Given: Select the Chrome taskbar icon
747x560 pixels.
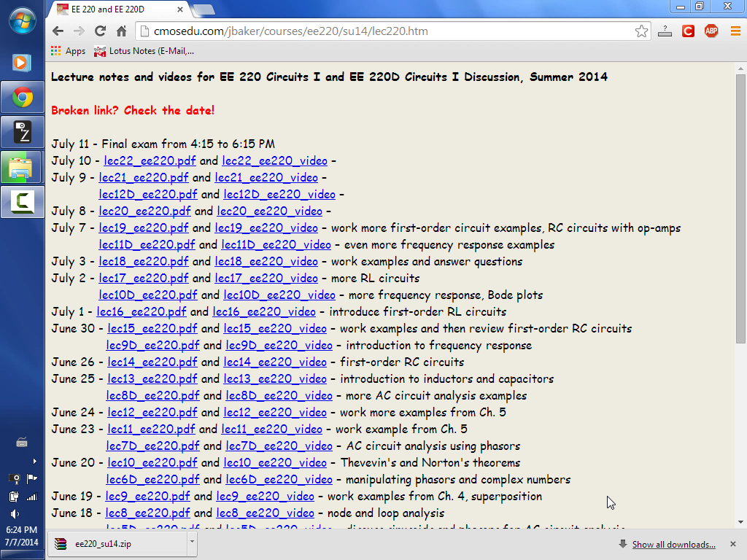Looking at the screenshot, I should pyautogui.click(x=23, y=98).
